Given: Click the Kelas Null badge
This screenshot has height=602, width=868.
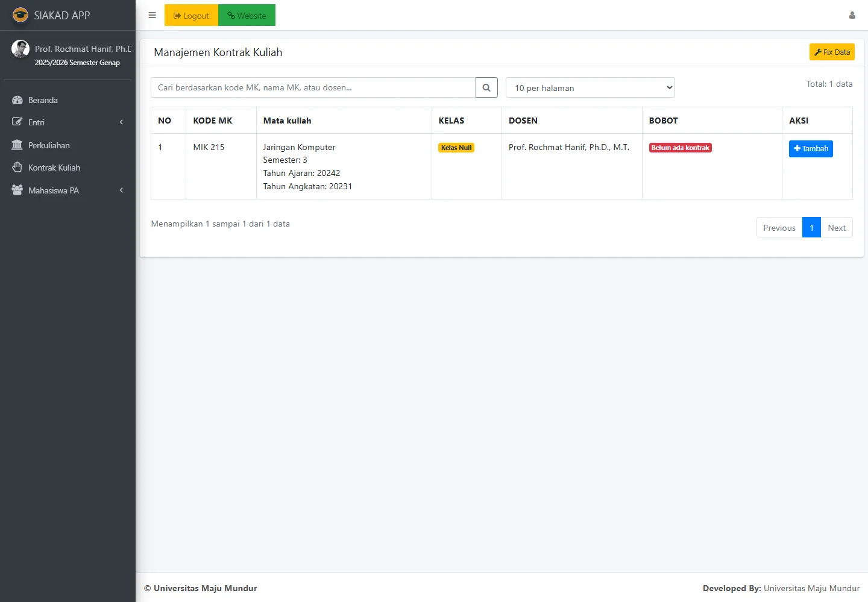Looking at the screenshot, I should click(456, 148).
